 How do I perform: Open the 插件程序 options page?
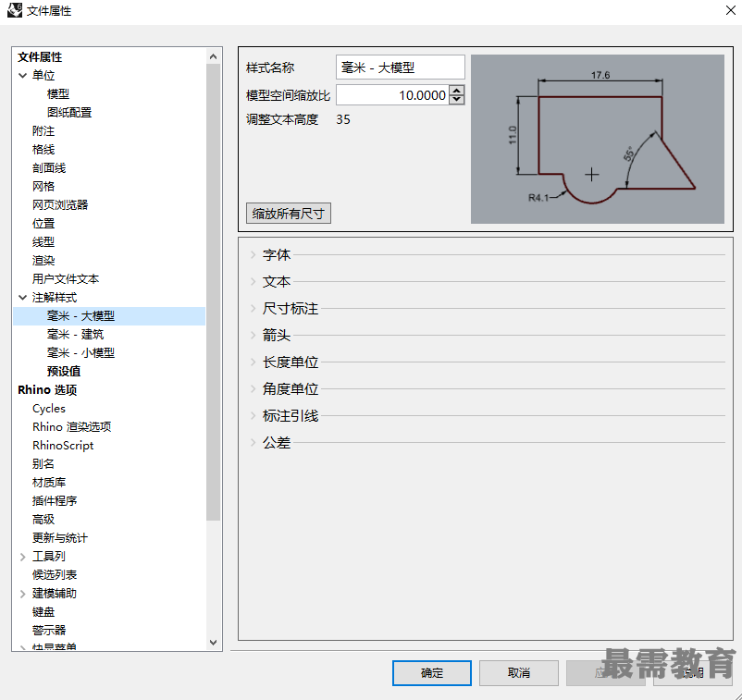[x=55, y=501]
